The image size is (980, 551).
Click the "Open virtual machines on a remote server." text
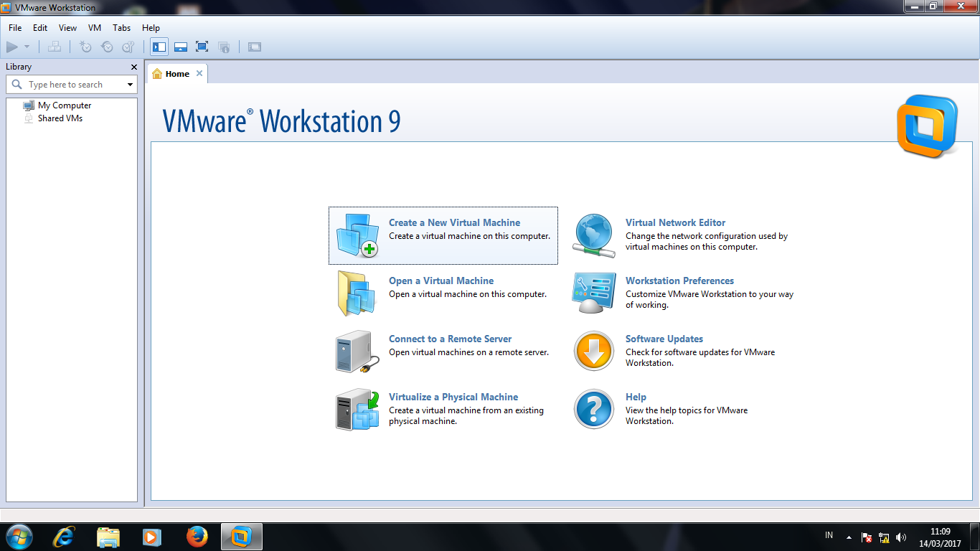(x=469, y=352)
